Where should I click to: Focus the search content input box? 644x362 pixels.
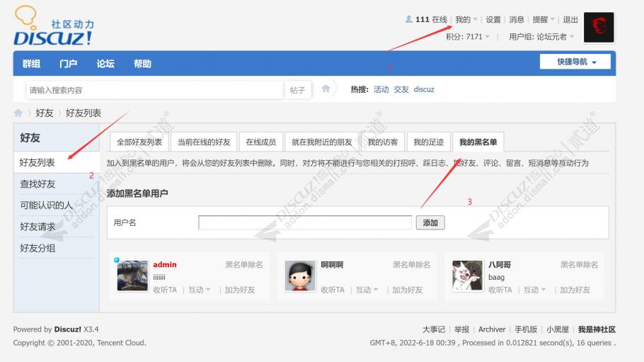point(154,90)
